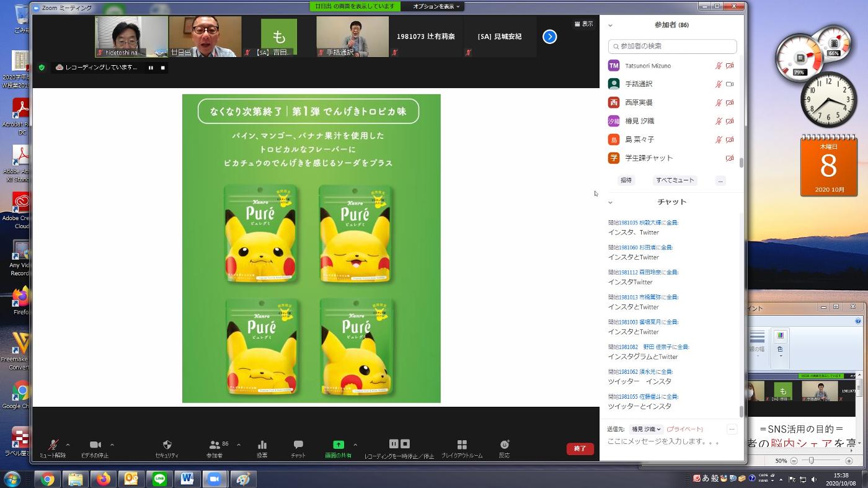Toggle Tatsunori Mizuno's video camera icon
The height and width of the screenshot is (488, 868).
pos(730,66)
